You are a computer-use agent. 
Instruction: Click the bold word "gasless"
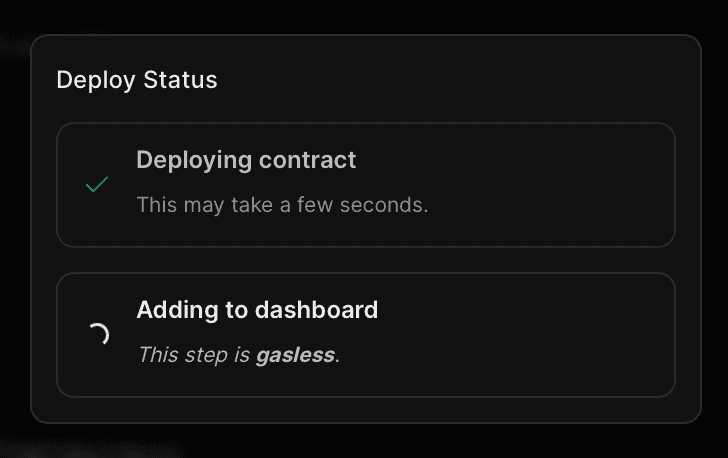point(295,355)
